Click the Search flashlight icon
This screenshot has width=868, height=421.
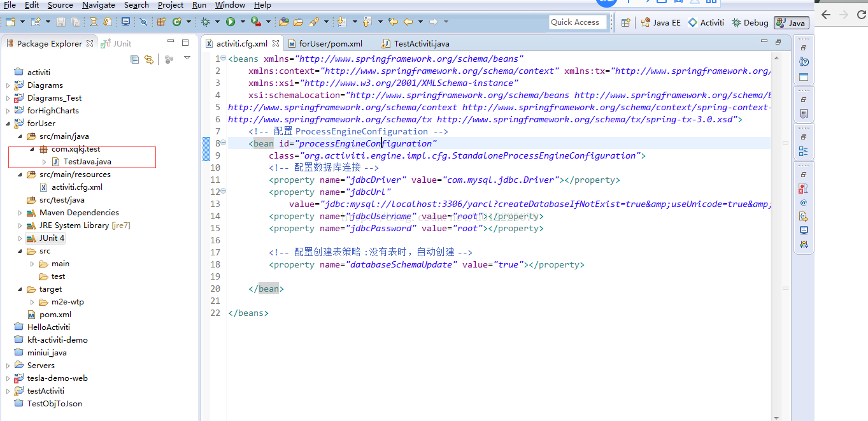[x=314, y=22]
